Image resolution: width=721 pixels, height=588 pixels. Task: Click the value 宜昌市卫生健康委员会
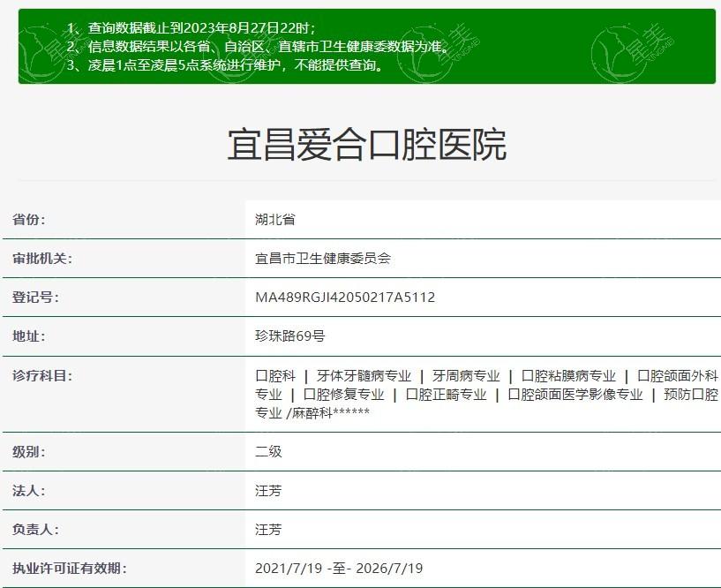point(323,259)
